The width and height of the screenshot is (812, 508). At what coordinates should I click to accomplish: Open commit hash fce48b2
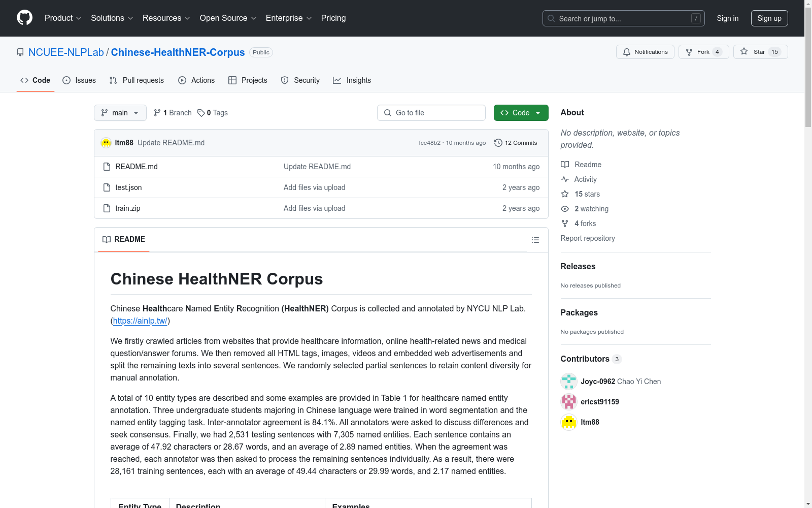(429, 143)
